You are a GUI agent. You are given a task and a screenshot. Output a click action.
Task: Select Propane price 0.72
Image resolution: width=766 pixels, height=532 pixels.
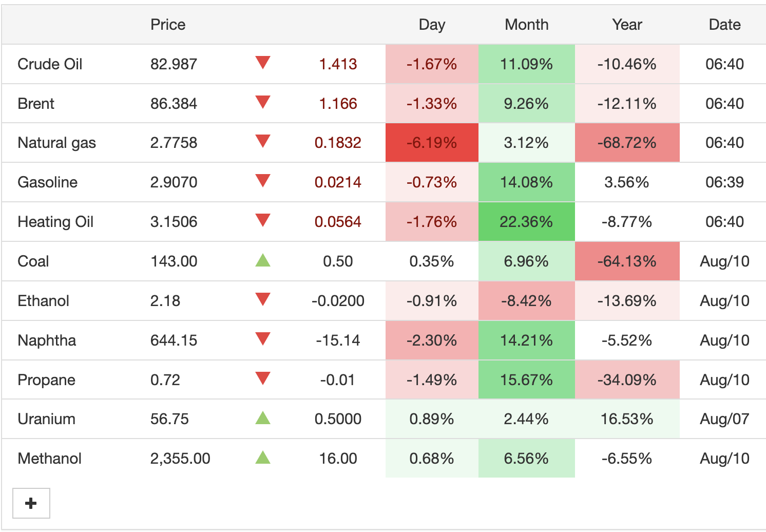pyautogui.click(x=165, y=380)
